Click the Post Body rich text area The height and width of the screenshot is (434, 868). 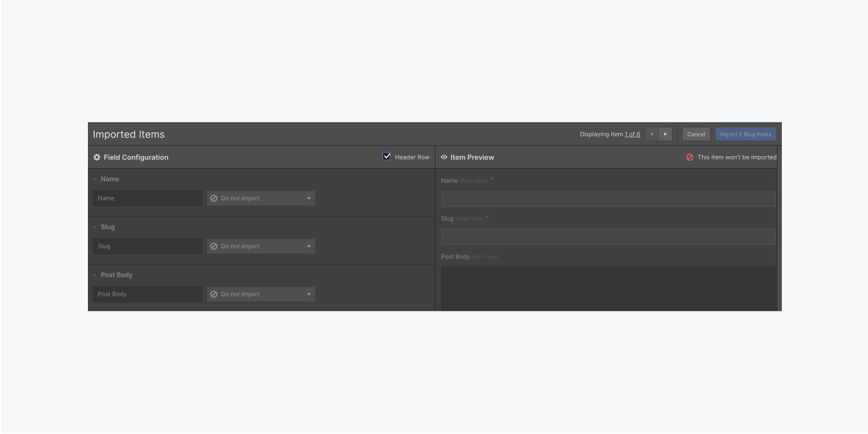(608, 286)
